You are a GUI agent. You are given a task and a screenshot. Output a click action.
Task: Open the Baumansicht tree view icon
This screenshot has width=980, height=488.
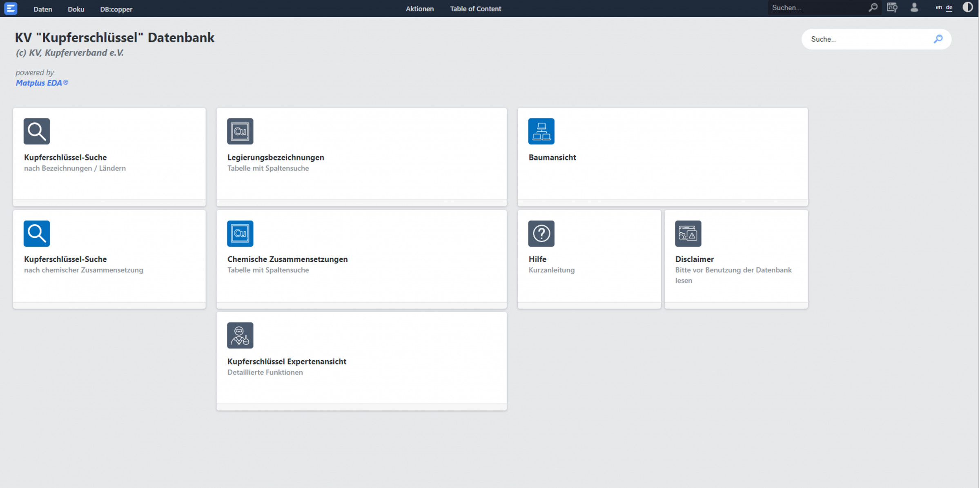point(541,131)
